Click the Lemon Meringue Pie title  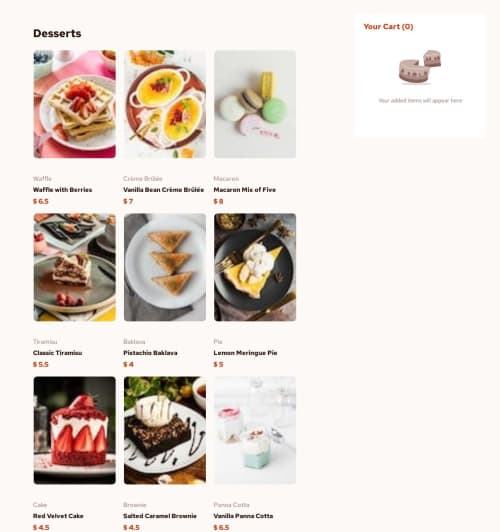245,353
